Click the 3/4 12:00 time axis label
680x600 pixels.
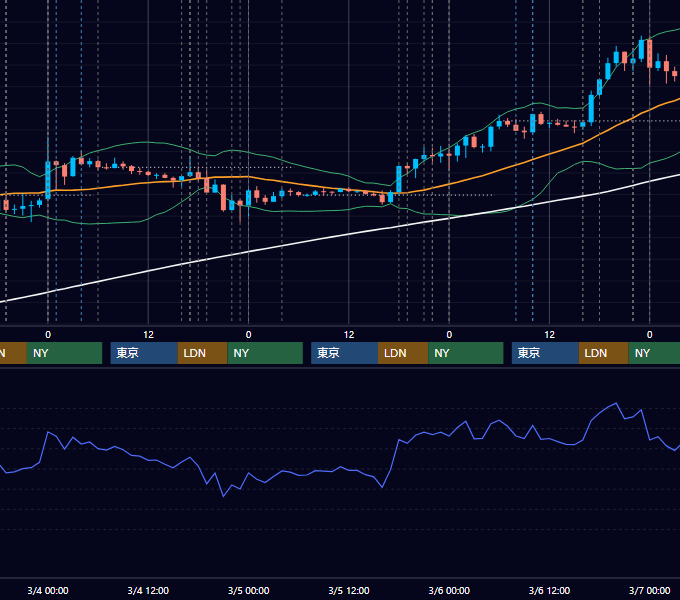point(148,590)
